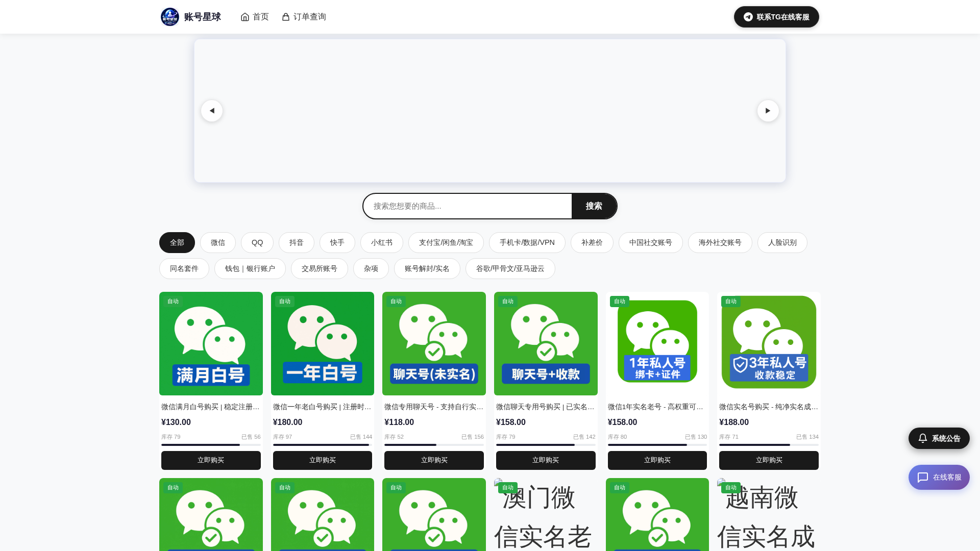
Task: Click price ¥130.00
Action: coord(176,422)
